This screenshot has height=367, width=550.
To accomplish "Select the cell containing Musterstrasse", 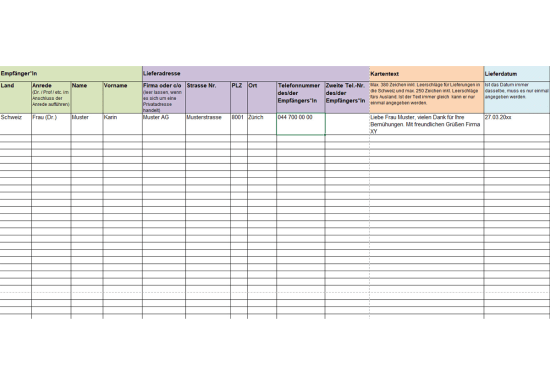I will [x=208, y=124].
